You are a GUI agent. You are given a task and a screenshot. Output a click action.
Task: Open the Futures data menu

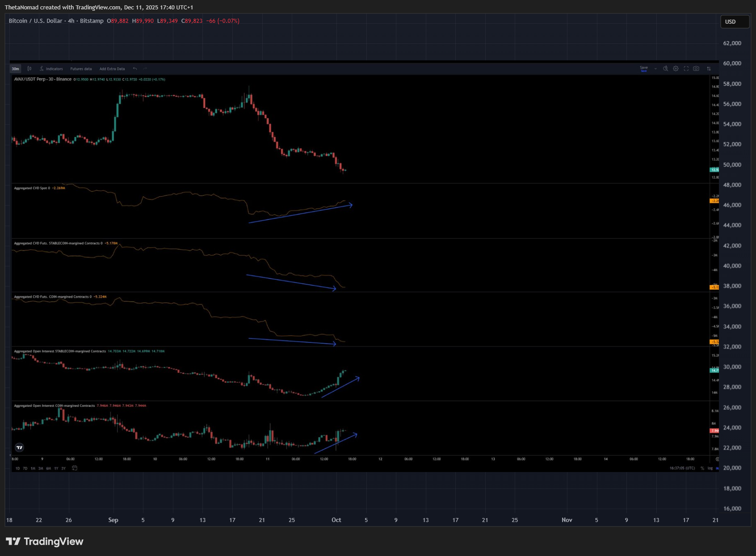click(81, 69)
